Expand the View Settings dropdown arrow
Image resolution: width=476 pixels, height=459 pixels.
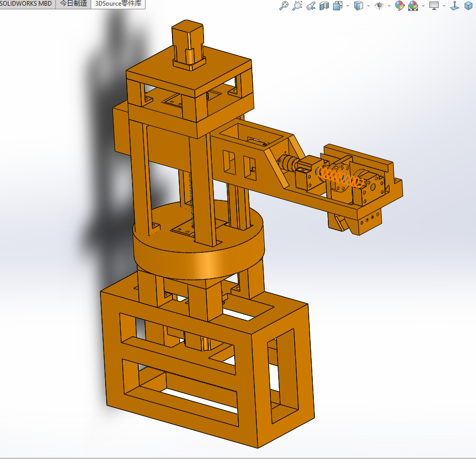pyautogui.click(x=444, y=6)
